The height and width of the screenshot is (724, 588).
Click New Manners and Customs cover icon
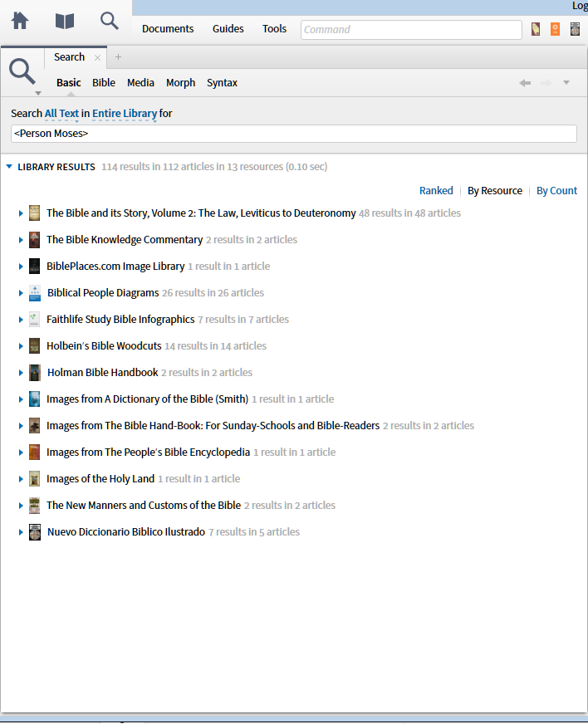pos(35,506)
